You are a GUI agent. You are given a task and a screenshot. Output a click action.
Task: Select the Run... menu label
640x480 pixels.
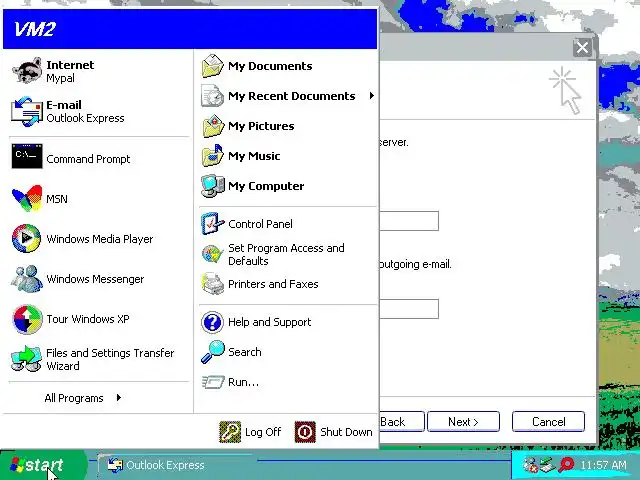[x=243, y=382]
